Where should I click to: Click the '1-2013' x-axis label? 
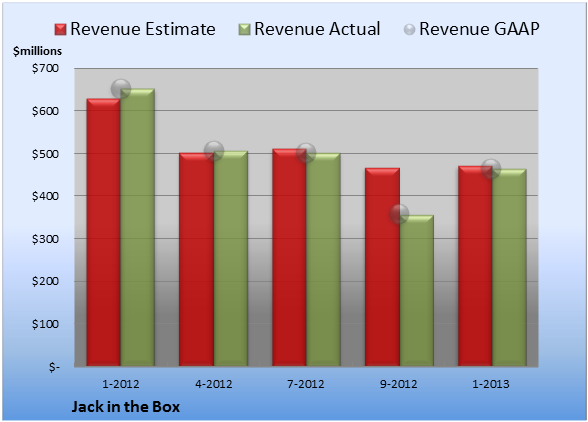point(491,384)
